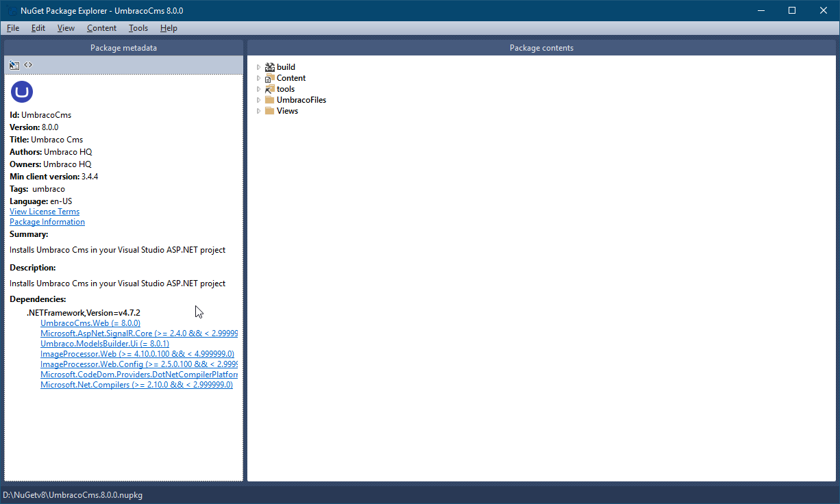Select the Views folder icon
This screenshot has width=840, height=504.
(x=269, y=111)
